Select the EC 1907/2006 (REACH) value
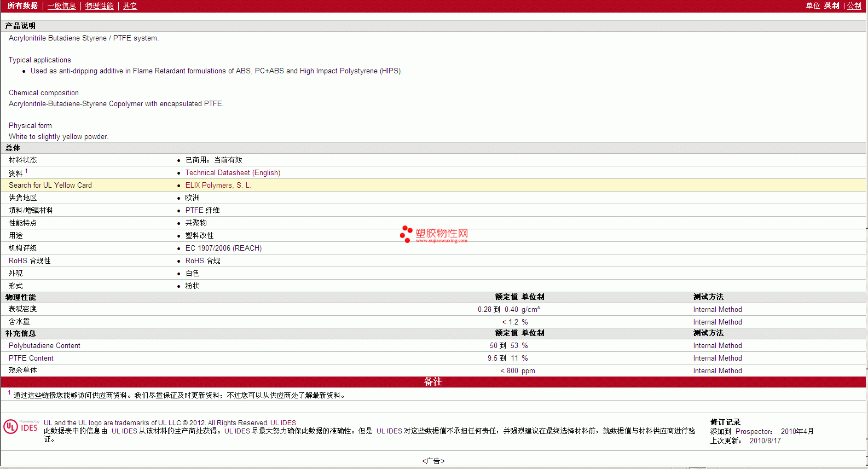 point(223,248)
